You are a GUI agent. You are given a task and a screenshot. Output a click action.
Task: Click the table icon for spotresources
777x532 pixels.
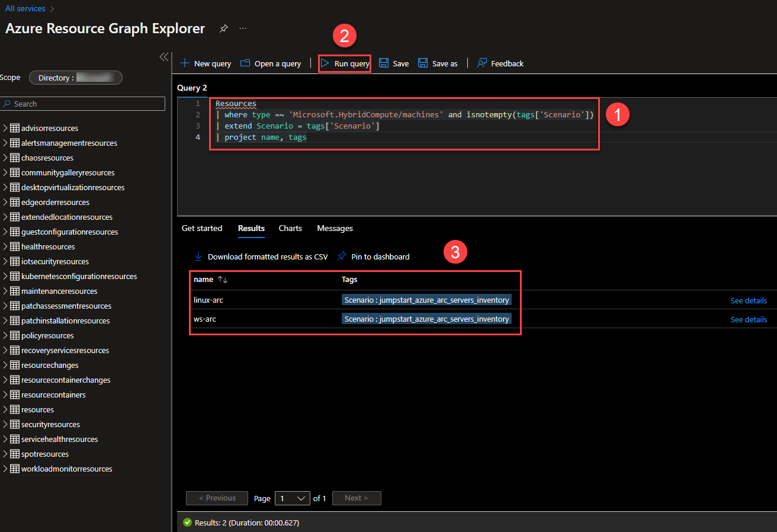[x=15, y=454]
